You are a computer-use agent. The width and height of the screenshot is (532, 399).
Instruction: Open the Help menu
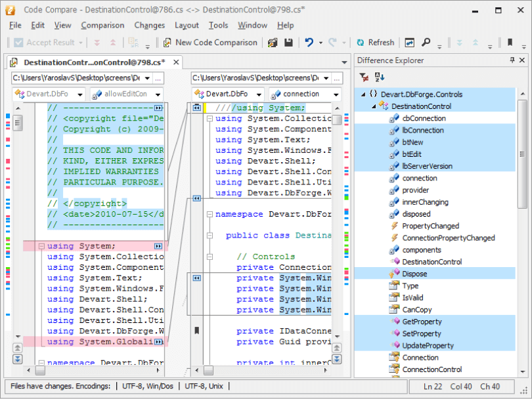click(285, 25)
